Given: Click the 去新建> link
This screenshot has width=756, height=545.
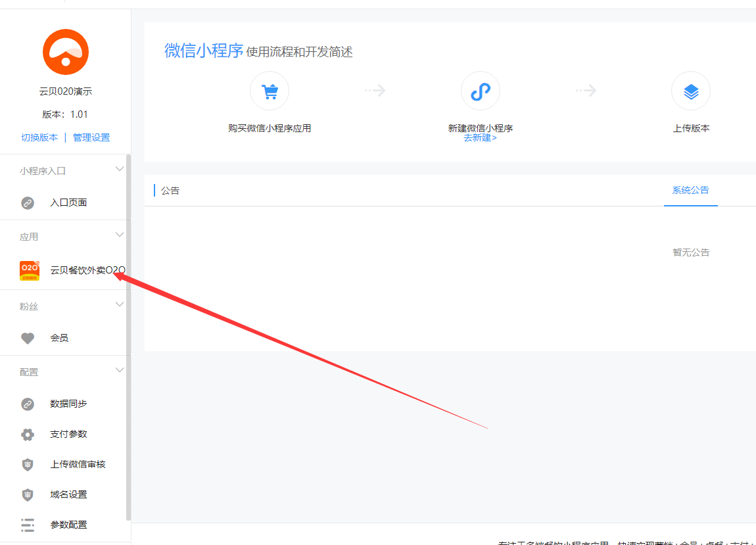Looking at the screenshot, I should pos(480,138).
